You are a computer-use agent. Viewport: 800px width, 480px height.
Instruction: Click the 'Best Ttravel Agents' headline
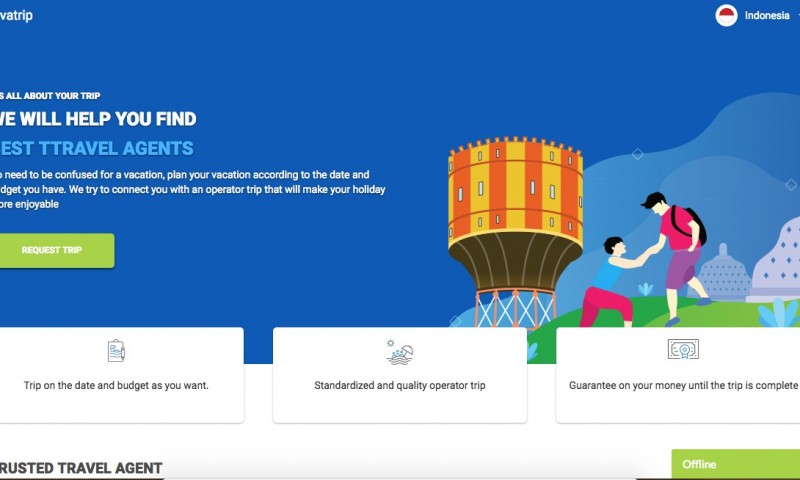tap(96, 148)
